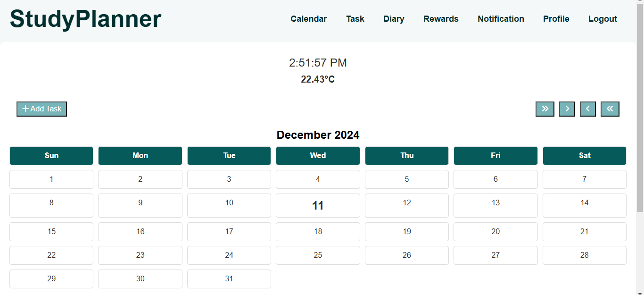Pick December 31 calendar cell
Screen dimensions: 644x295
229,278
